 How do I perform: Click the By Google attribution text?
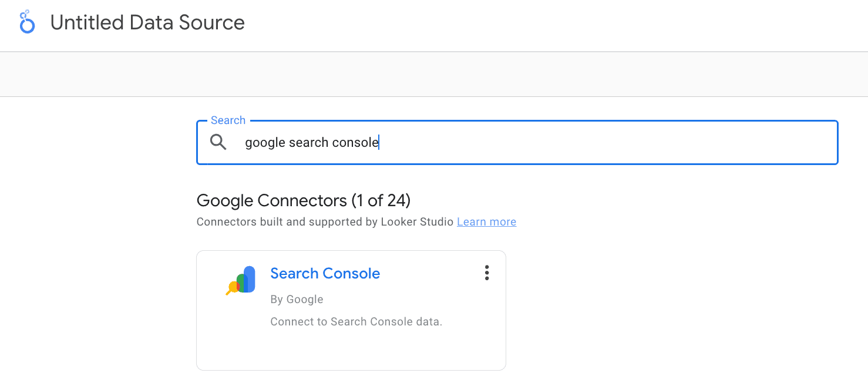(x=297, y=299)
